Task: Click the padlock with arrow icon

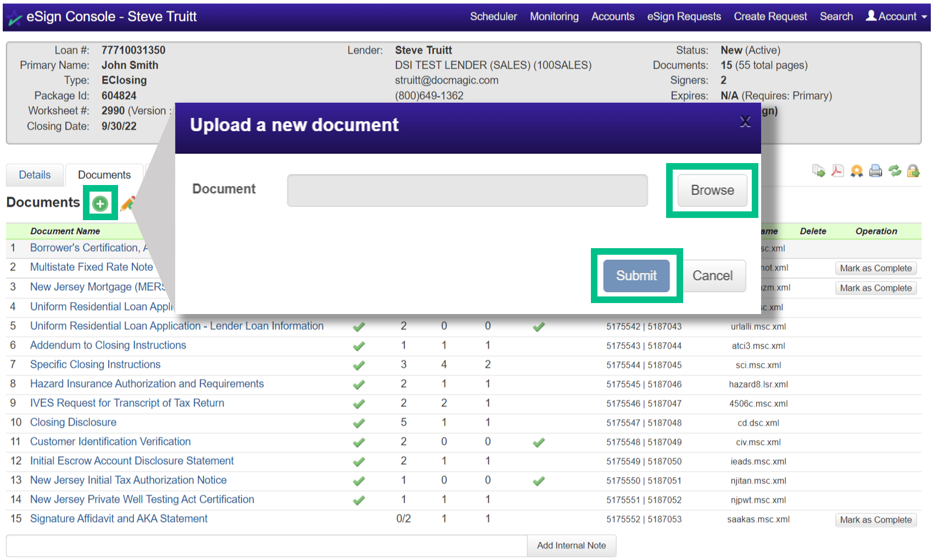Action: click(913, 171)
